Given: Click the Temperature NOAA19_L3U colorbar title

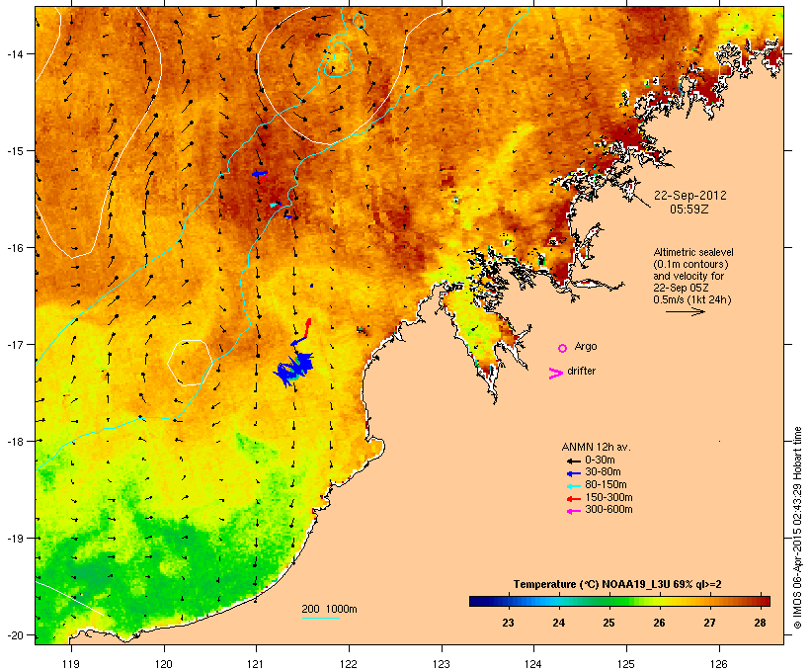Looking at the screenshot, I should click(617, 584).
